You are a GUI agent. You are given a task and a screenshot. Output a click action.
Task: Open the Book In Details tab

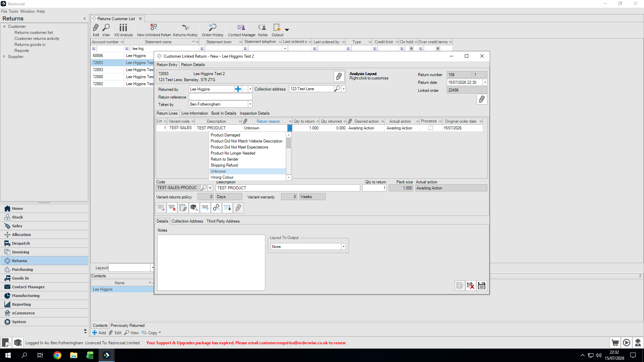point(224,113)
